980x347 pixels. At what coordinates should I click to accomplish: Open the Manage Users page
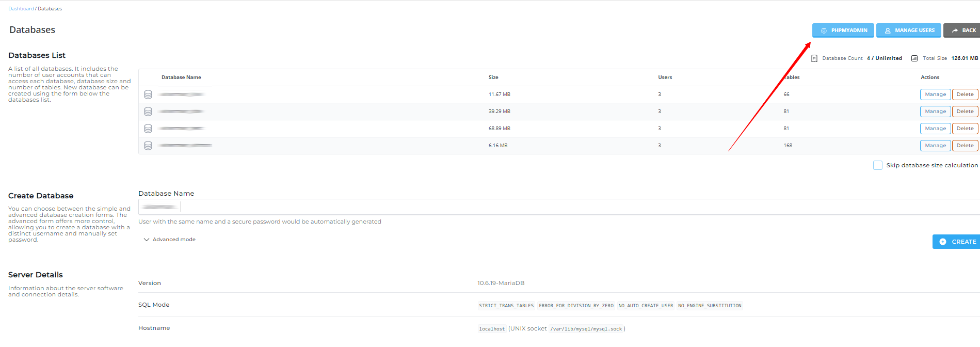tap(908, 30)
